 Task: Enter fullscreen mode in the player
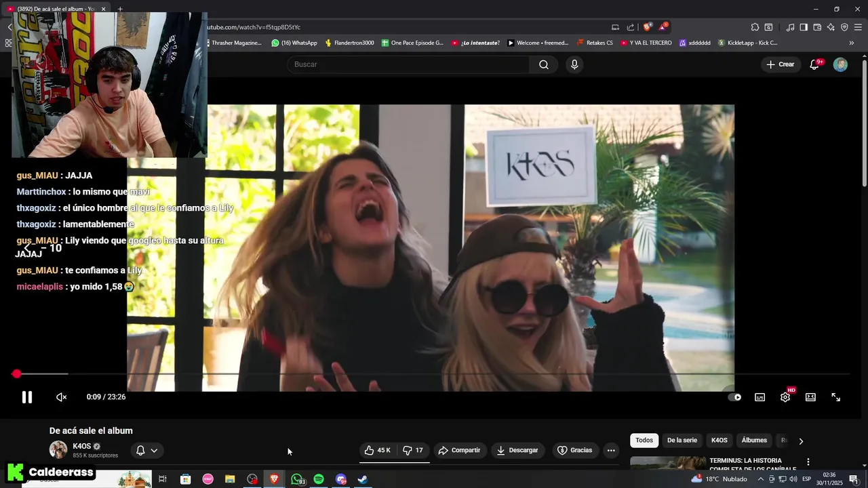836,397
